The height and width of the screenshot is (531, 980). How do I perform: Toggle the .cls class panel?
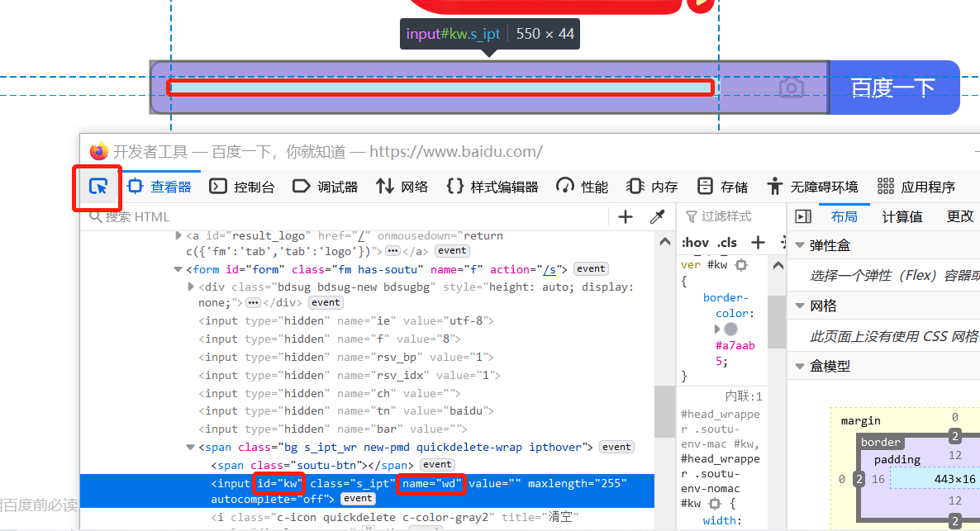click(x=727, y=243)
